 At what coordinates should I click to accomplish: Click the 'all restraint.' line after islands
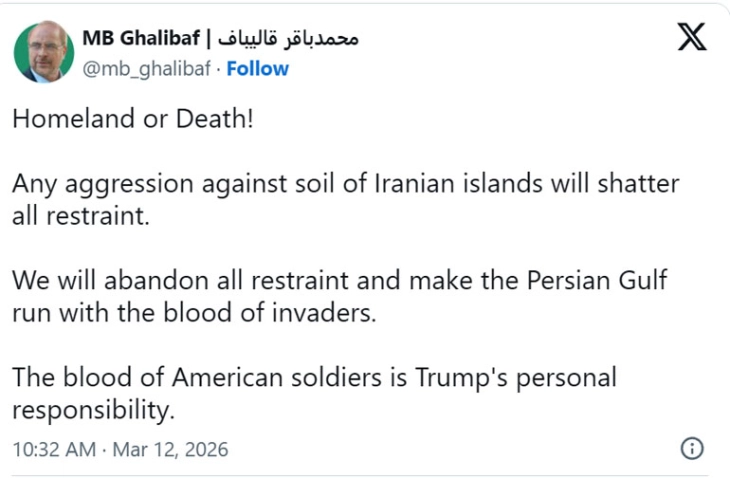pos(80,216)
